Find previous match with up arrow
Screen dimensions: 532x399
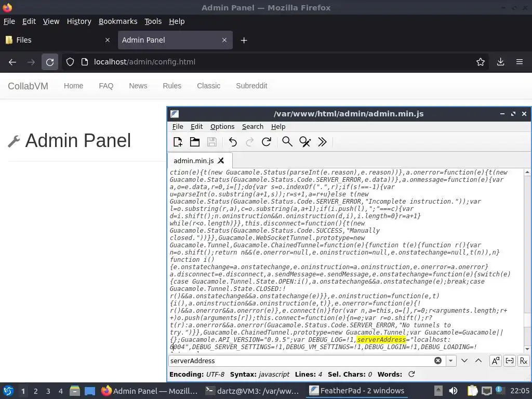click(x=478, y=361)
